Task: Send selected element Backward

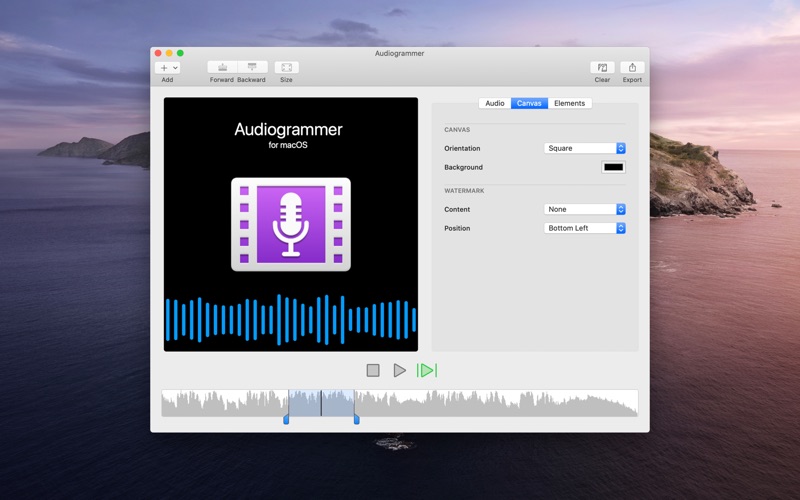Action: 252,67
